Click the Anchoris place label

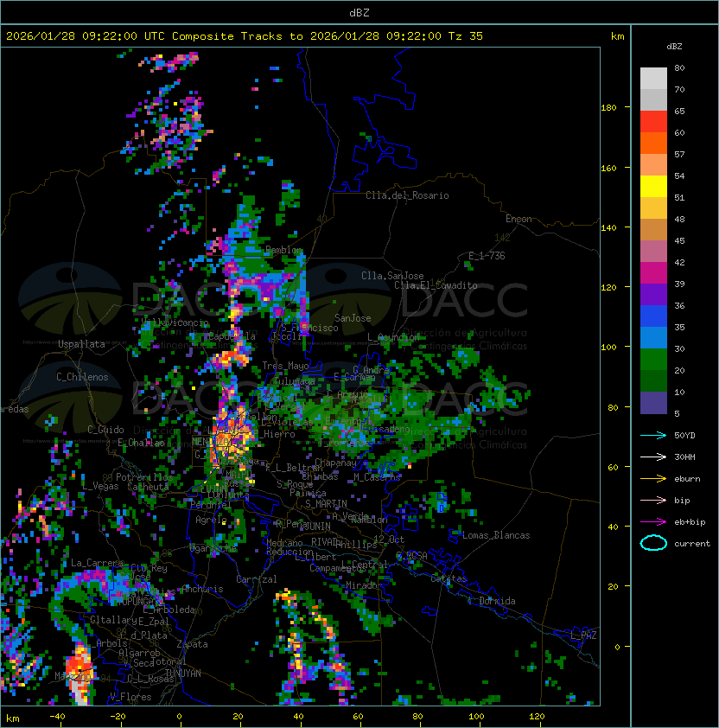202,589
